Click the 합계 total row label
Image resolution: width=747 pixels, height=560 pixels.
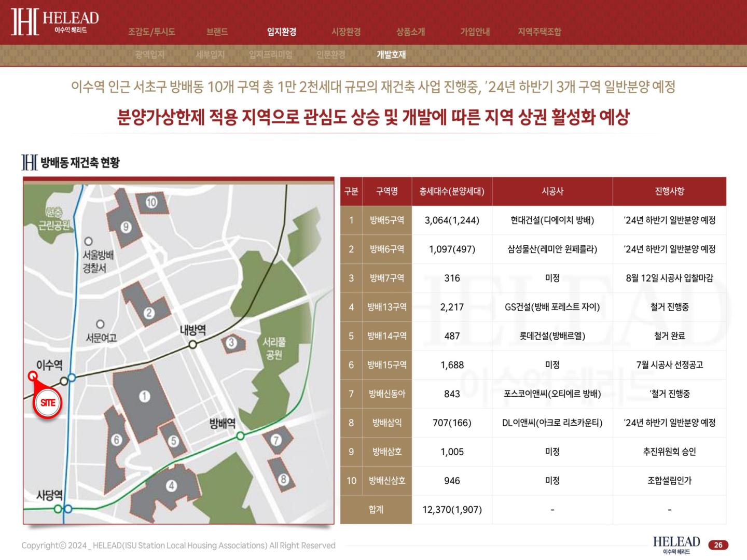(376, 510)
